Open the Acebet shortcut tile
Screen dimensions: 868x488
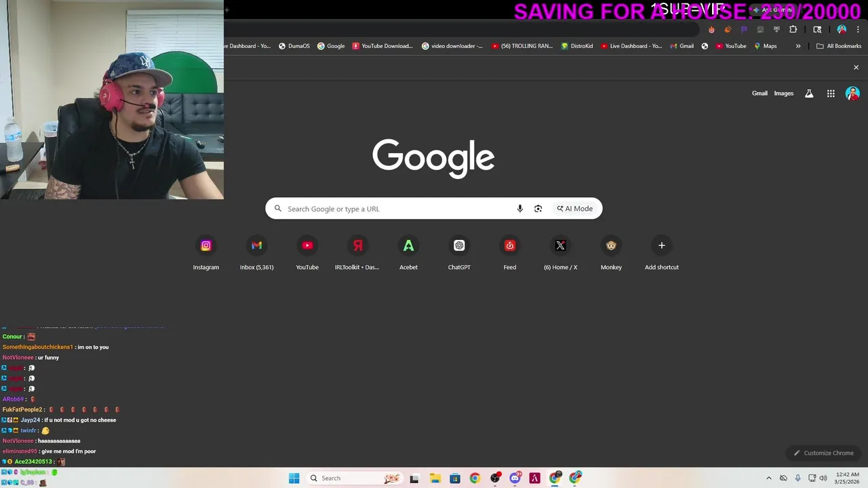tap(408, 253)
